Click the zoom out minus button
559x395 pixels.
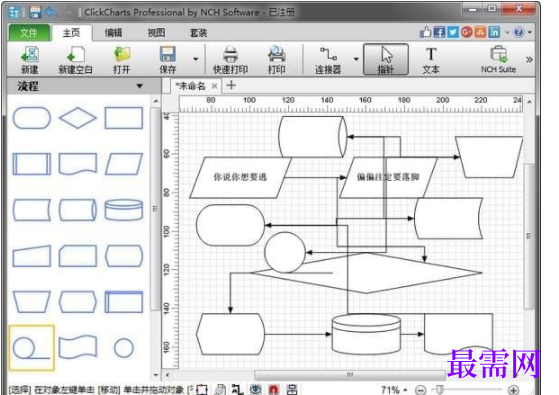(421, 390)
